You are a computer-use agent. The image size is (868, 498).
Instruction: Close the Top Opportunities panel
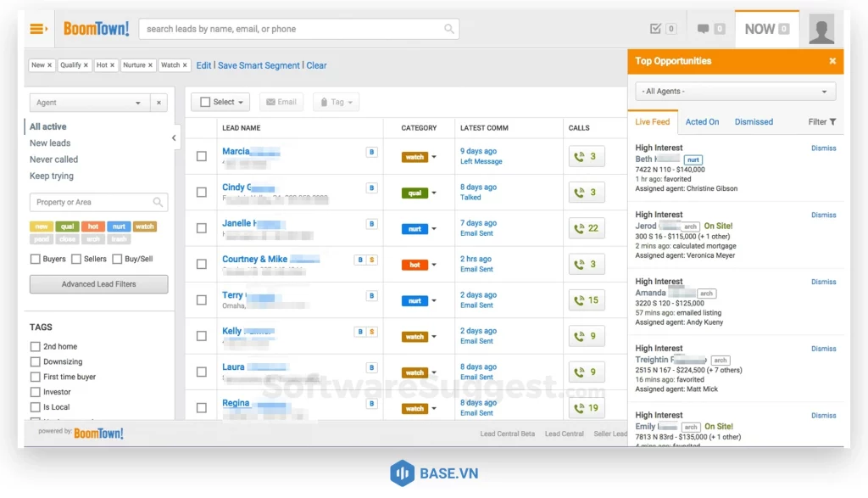[832, 61]
